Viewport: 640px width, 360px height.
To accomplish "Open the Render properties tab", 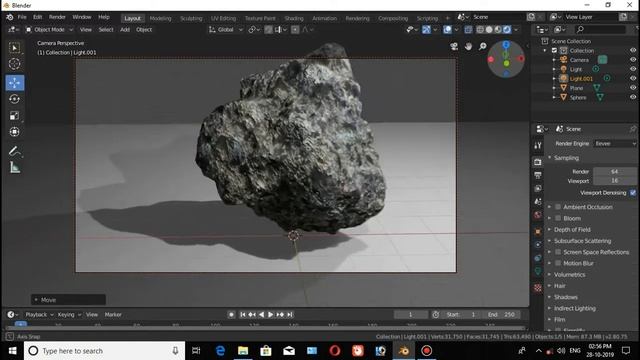I will (538, 162).
